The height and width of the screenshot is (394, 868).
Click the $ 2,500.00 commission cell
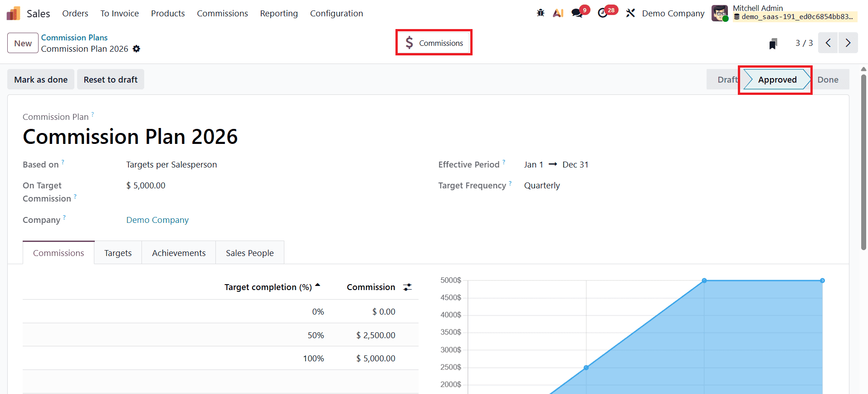(x=376, y=335)
